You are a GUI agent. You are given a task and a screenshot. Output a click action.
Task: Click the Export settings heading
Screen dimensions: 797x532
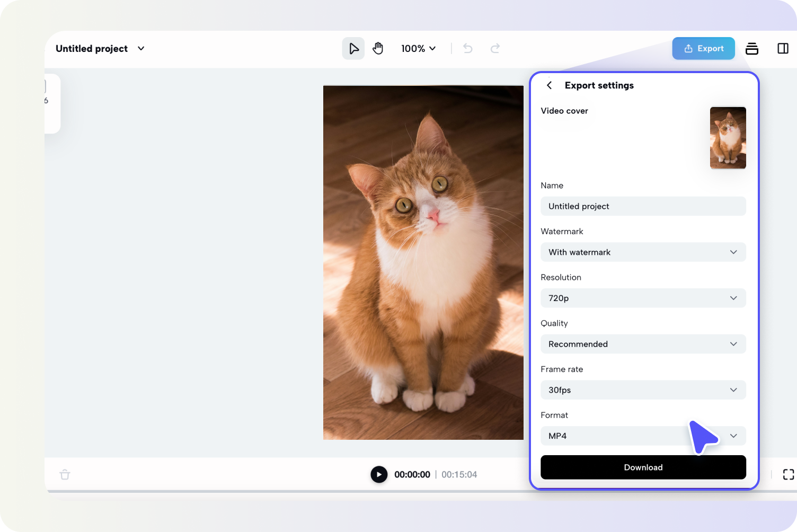tap(599, 85)
